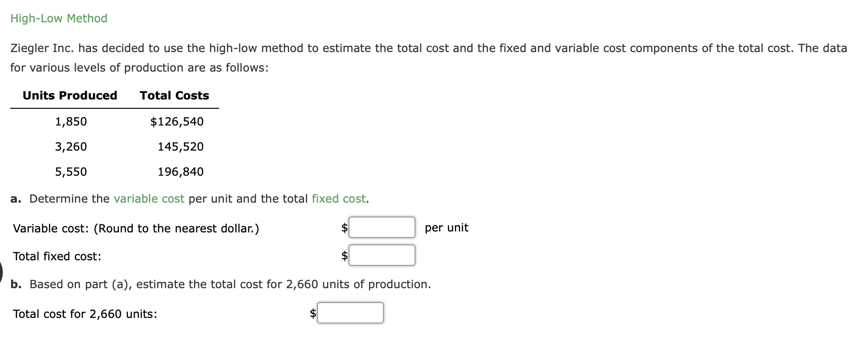Click the per unit label

point(447,228)
